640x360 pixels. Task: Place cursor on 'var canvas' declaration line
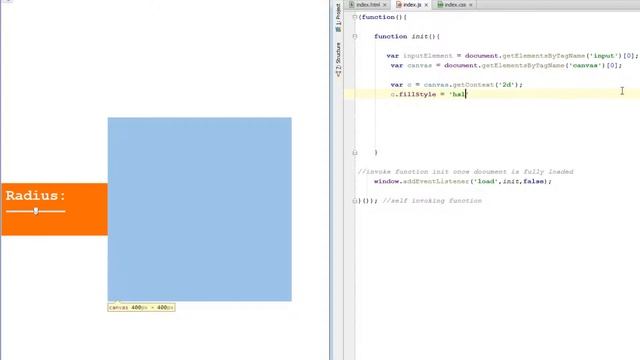tap(506, 65)
